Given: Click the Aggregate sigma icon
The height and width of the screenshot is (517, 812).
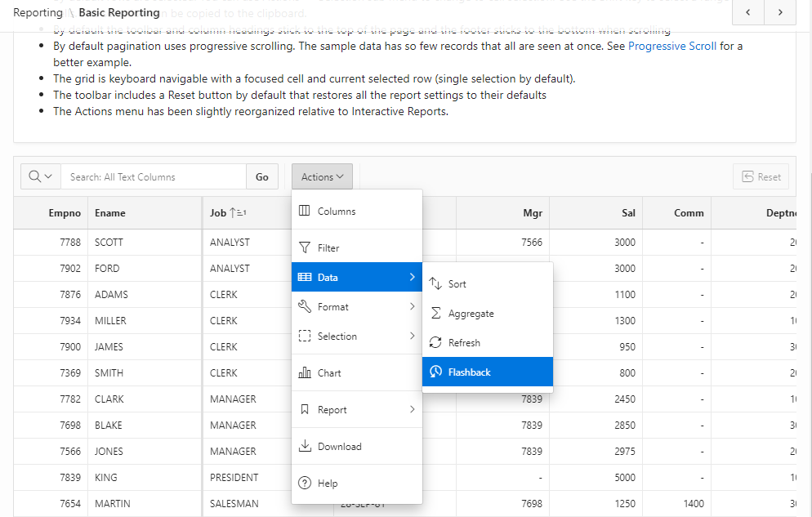Looking at the screenshot, I should (435, 314).
